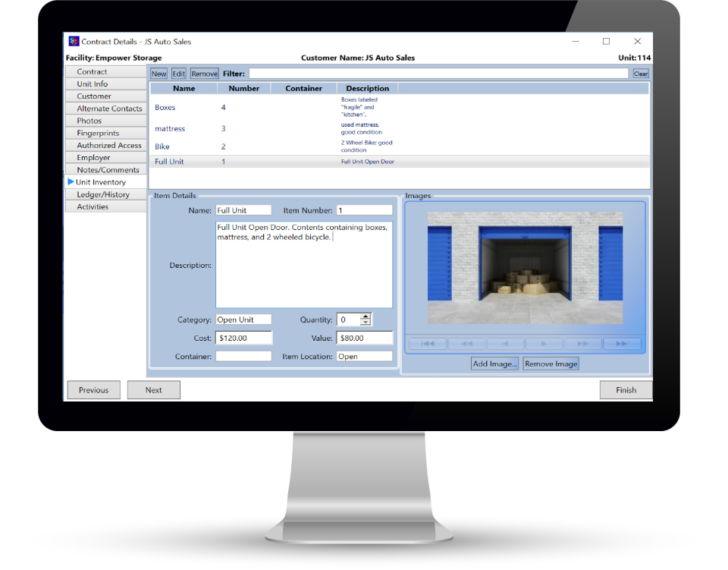Click inside the Description text area
The image size is (728, 570).
coord(304,265)
